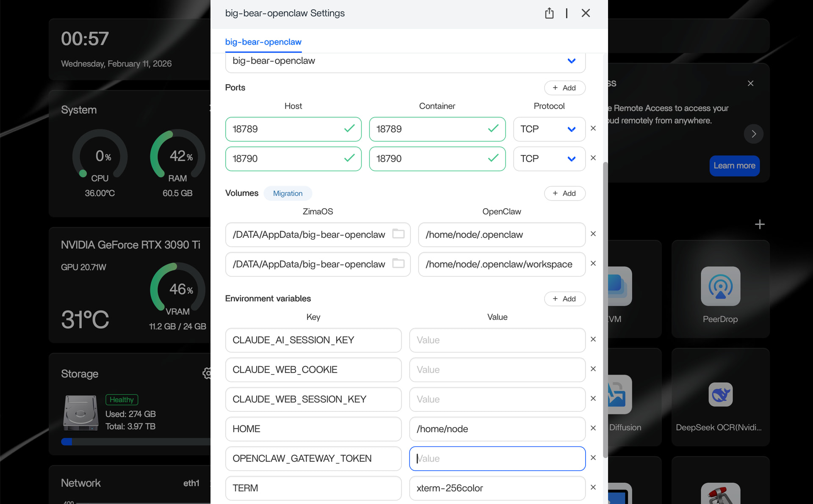The width and height of the screenshot is (813, 504).
Task: Remove the /home/node/.openclaw/workspace volume row
Action: (593, 263)
